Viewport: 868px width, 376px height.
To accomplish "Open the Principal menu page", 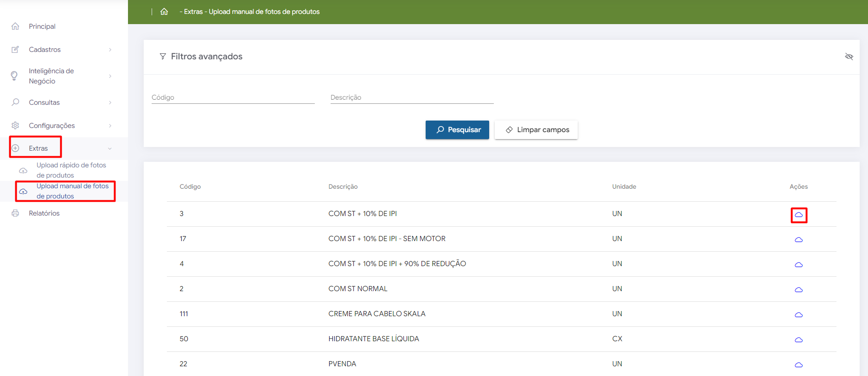I will coord(42,26).
